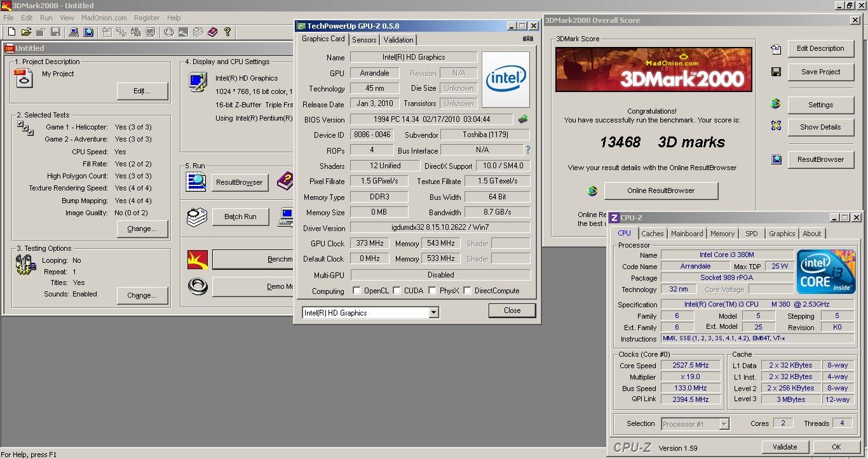Open the Processor #1 selection dropdown in CPU-Z
This screenshot has width=868, height=459.
coord(724,424)
